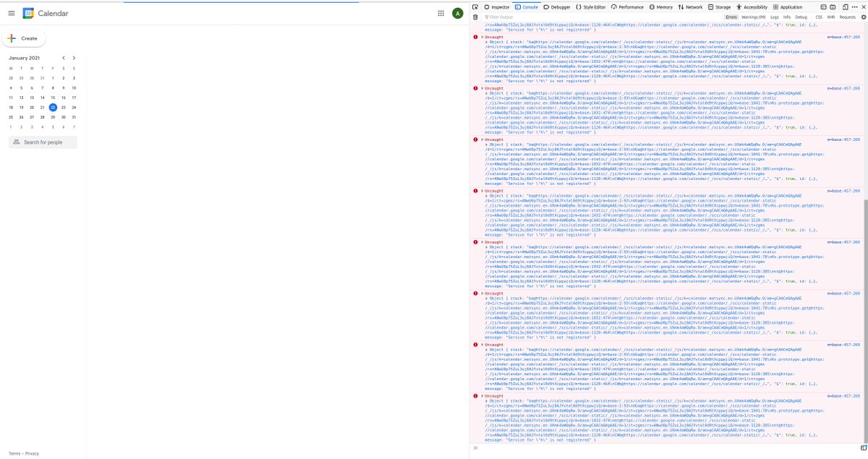Select January 15 in mini calendar
Screen dimensions: 868x459
(x=53, y=98)
